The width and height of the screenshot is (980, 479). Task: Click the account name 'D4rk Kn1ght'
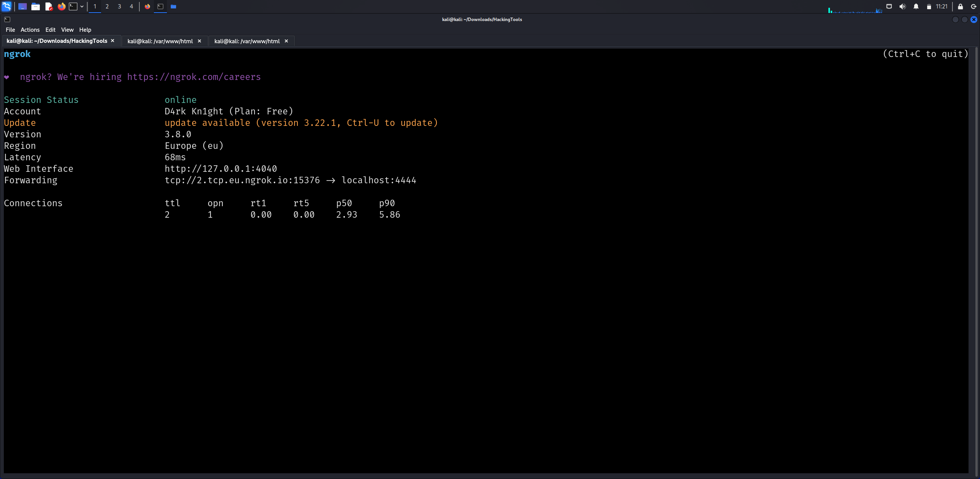point(194,111)
